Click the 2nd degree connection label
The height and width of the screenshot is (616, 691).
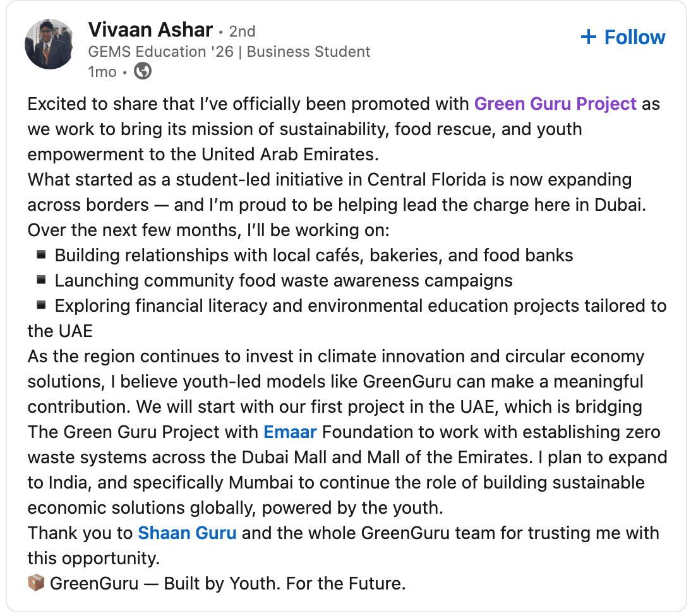[x=243, y=31]
